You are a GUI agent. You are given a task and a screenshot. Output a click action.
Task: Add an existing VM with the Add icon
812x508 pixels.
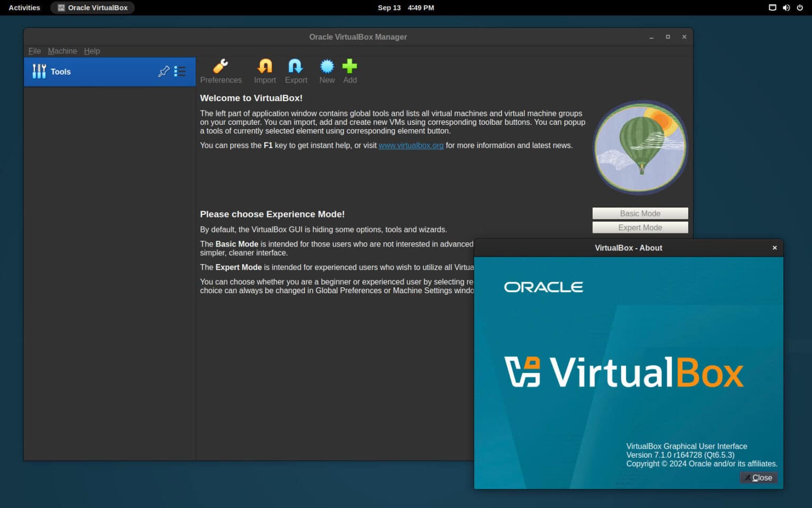tap(349, 70)
